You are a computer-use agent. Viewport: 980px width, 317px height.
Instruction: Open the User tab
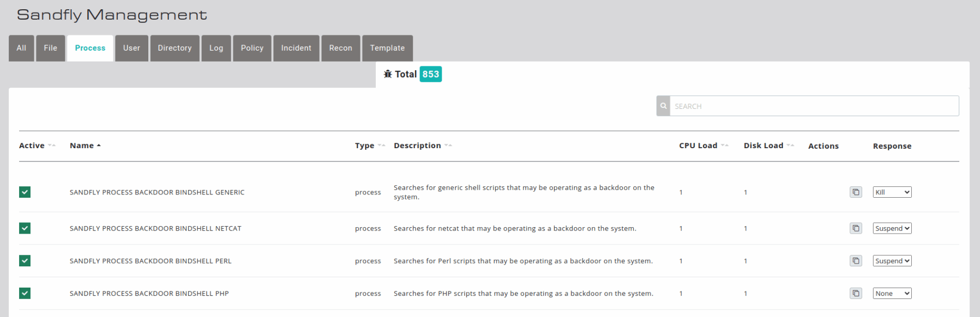(131, 48)
